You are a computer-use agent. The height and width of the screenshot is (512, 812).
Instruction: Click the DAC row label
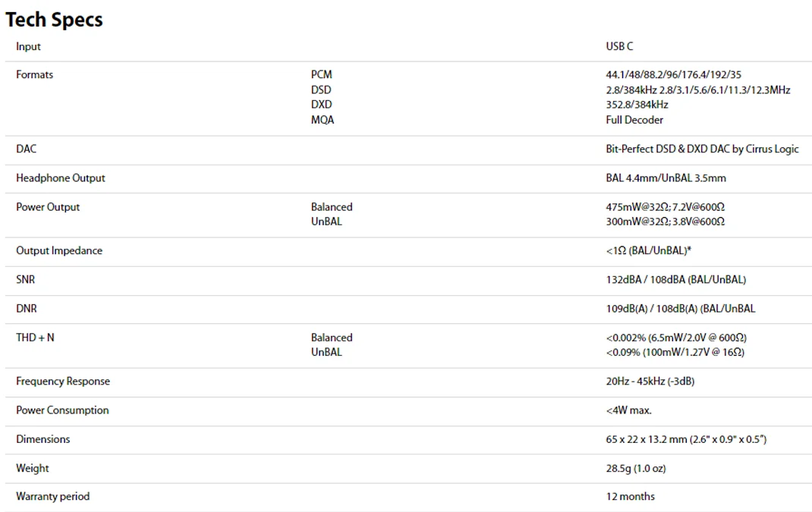(x=26, y=149)
